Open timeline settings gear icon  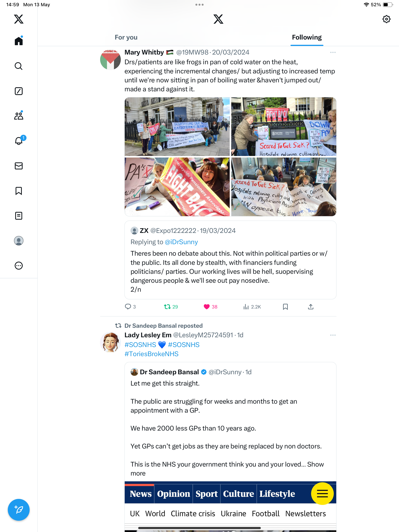[386, 19]
